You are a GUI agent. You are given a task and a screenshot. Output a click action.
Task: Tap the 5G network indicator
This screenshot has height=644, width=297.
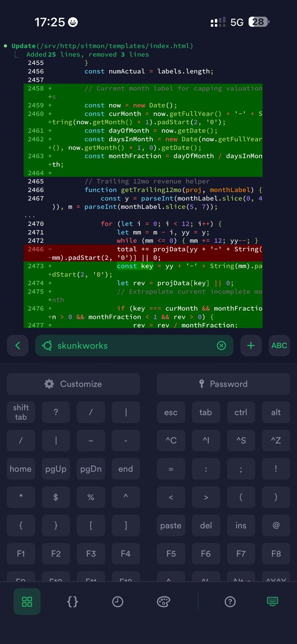coord(237,22)
